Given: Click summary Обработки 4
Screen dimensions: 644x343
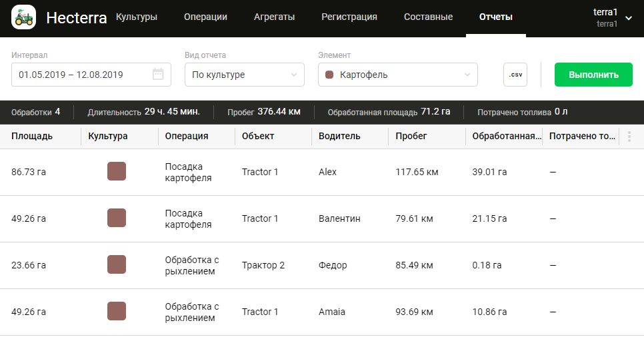Looking at the screenshot, I should coord(36,112).
